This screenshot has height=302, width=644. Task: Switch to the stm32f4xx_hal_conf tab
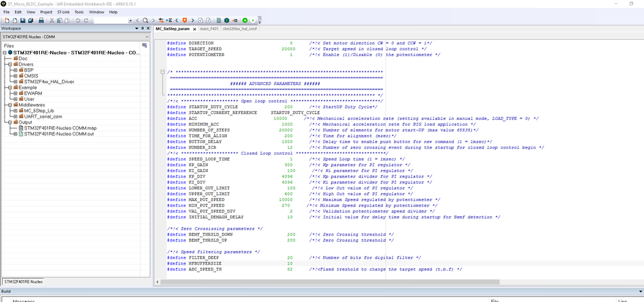click(240, 28)
